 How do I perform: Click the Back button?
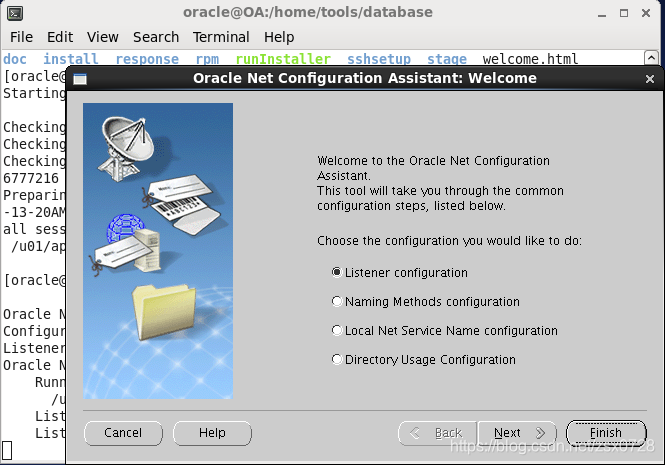pyautogui.click(x=438, y=433)
